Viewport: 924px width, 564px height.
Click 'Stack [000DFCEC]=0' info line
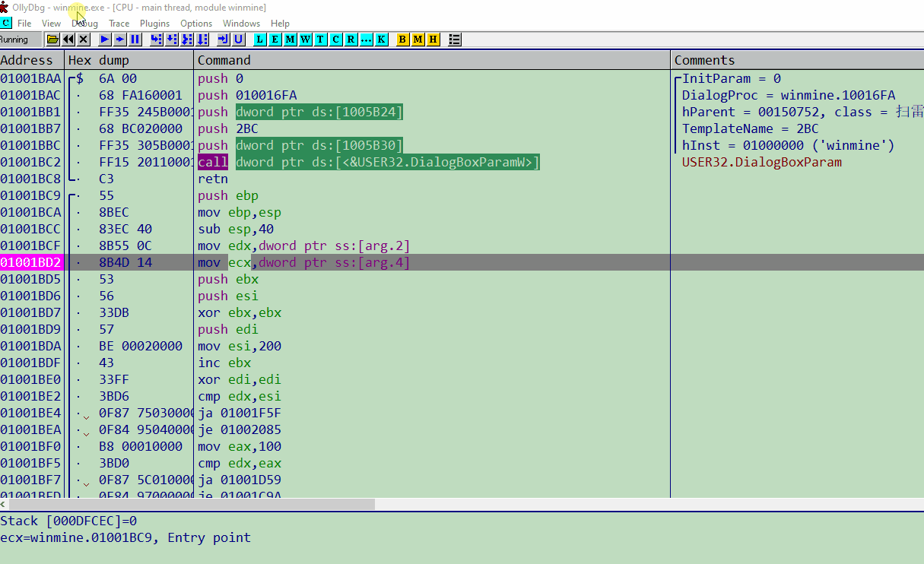(x=68, y=521)
